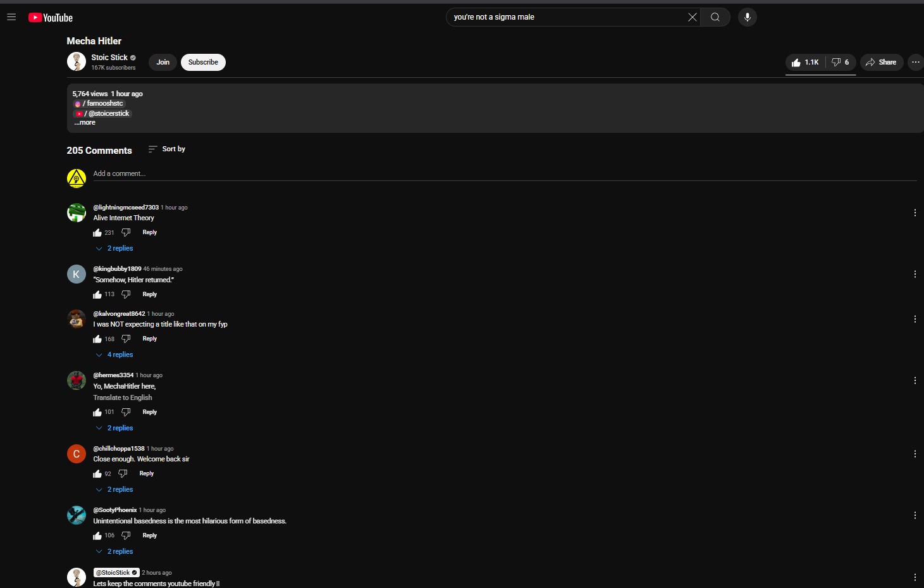Viewport: 924px width, 588px height.
Task: Open @chillchoppa1538's profile avatar
Action: (77, 454)
